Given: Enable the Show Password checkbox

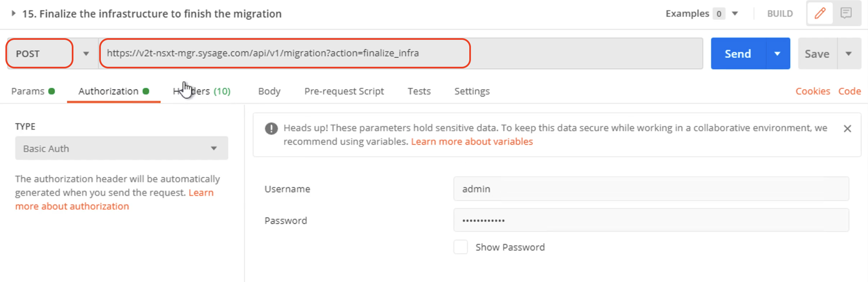Looking at the screenshot, I should pyautogui.click(x=461, y=247).
